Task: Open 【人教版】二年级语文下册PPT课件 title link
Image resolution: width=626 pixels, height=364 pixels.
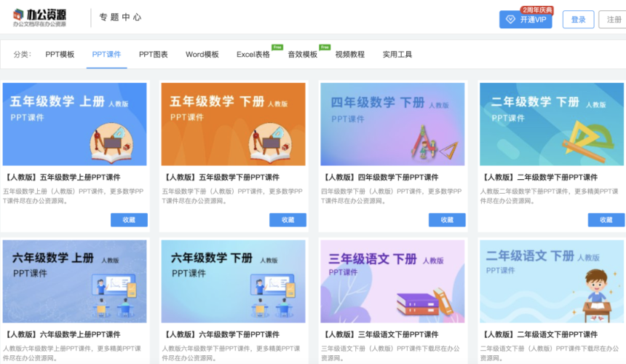Action: (539, 335)
